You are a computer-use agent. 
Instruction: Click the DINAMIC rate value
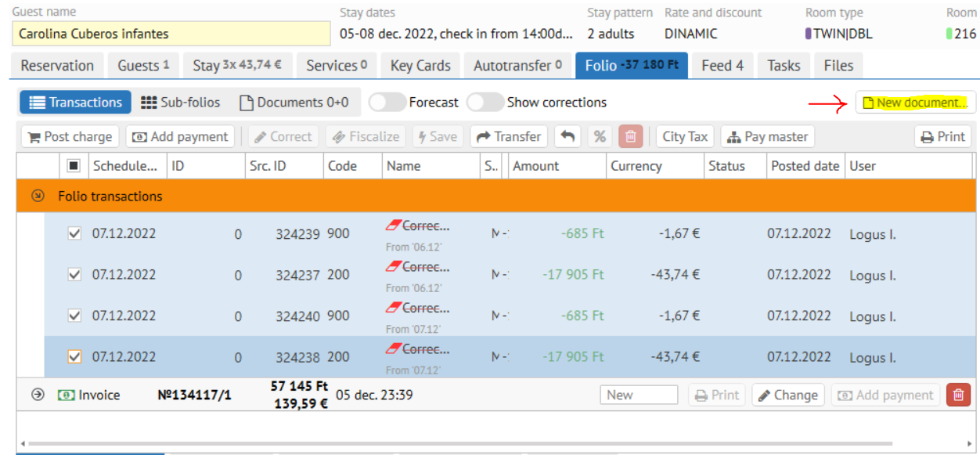point(690,34)
